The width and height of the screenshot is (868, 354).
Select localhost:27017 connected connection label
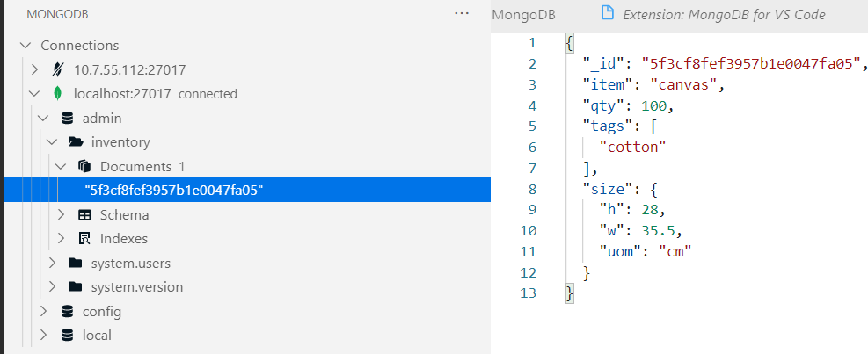(x=156, y=94)
